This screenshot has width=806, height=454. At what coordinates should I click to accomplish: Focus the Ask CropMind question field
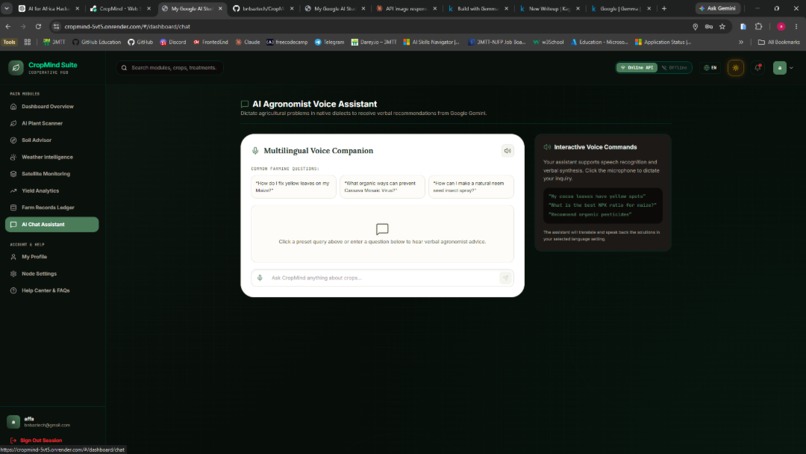[x=382, y=278]
